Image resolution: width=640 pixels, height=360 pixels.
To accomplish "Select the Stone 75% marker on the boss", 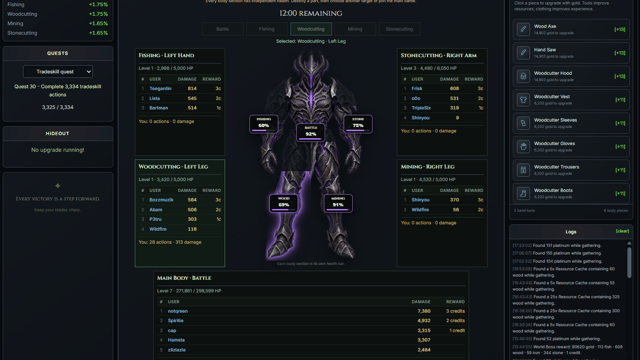I will 358,124.
